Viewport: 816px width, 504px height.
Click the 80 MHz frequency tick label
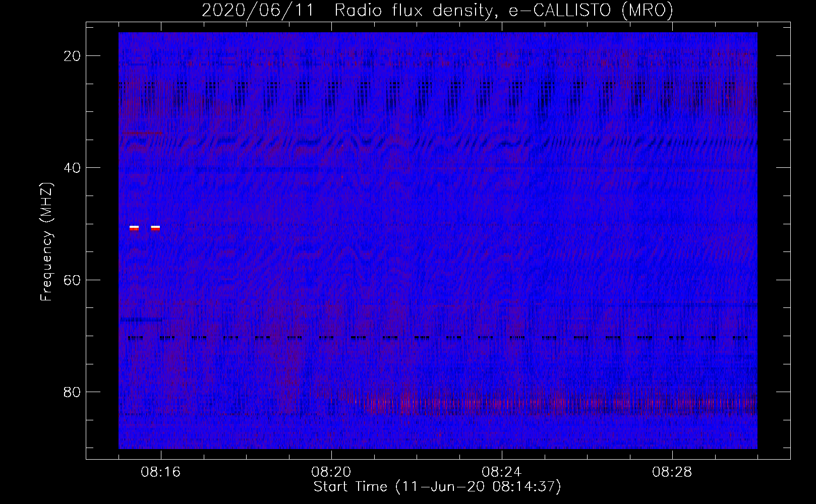pos(73,392)
